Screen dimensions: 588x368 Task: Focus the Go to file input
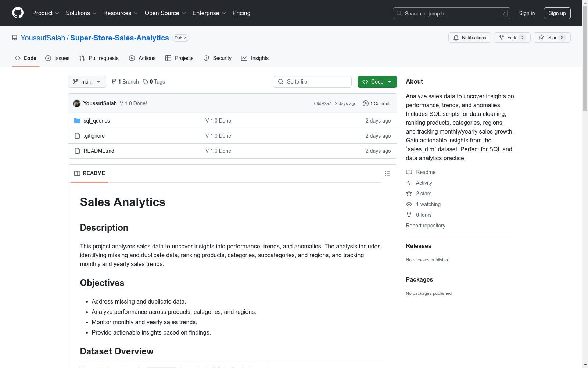tap(312, 82)
